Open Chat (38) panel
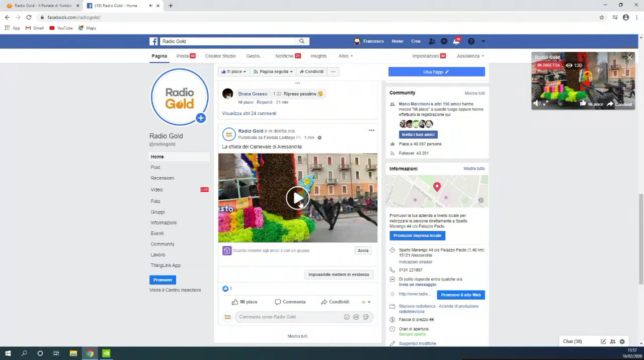Screen dimensions: 644x360 (573, 341)
